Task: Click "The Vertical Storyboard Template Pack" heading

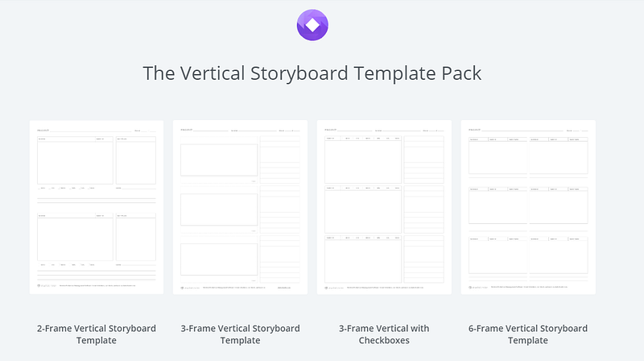Action: pos(312,73)
